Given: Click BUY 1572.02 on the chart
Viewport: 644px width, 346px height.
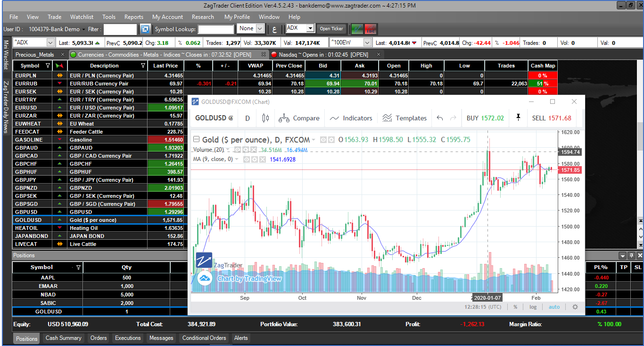Looking at the screenshot, I should tap(485, 118).
